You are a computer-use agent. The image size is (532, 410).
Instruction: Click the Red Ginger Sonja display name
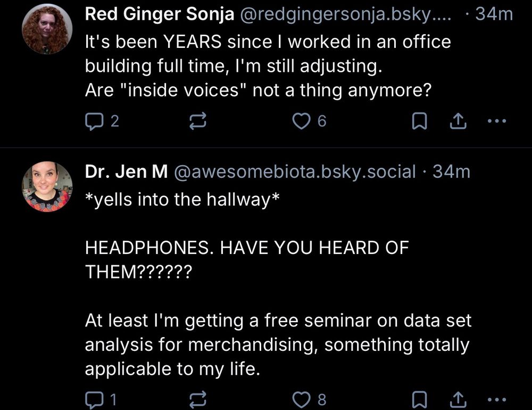pyautogui.click(x=160, y=14)
